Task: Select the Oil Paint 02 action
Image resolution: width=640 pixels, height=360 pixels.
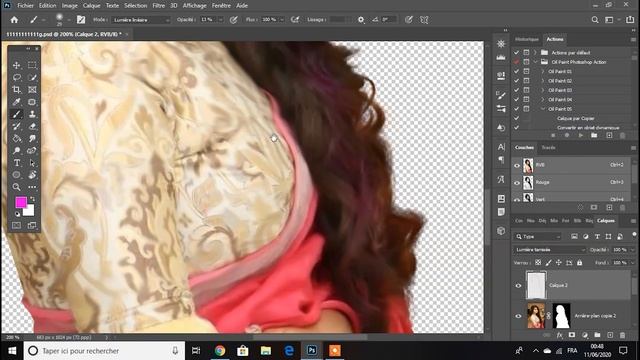Action: pos(560,81)
